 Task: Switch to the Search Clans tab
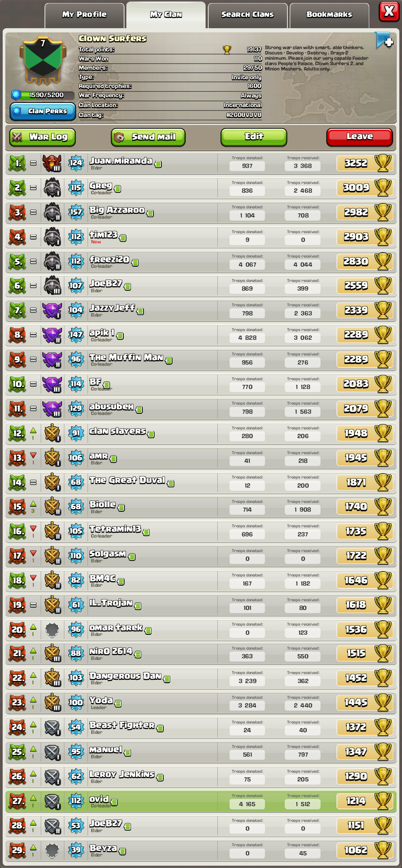[x=247, y=15]
